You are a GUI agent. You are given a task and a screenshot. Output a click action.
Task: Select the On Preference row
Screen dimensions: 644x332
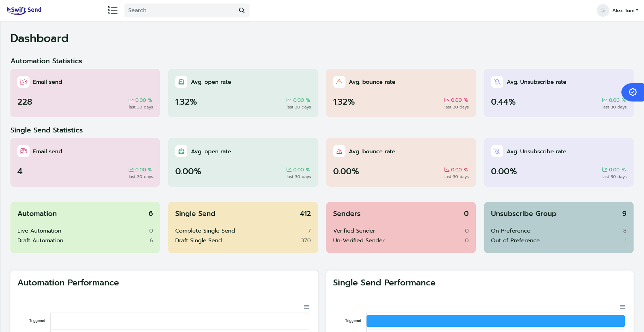click(559, 231)
